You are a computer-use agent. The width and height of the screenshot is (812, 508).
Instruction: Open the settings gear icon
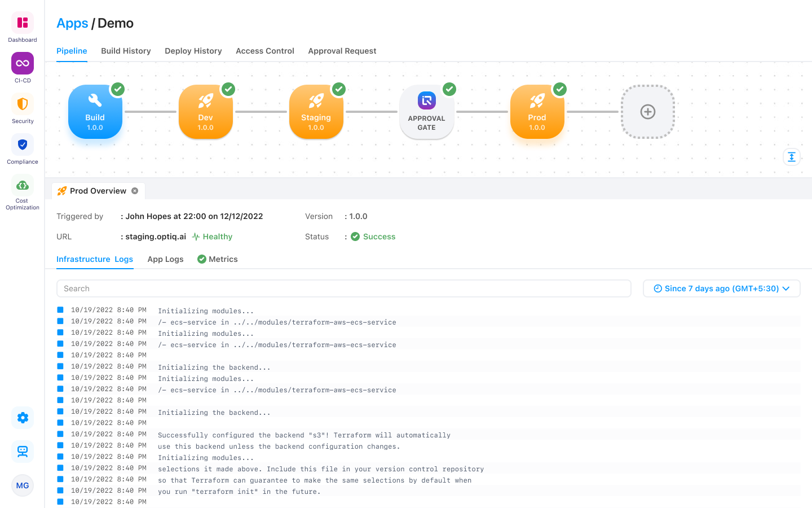[x=23, y=418]
